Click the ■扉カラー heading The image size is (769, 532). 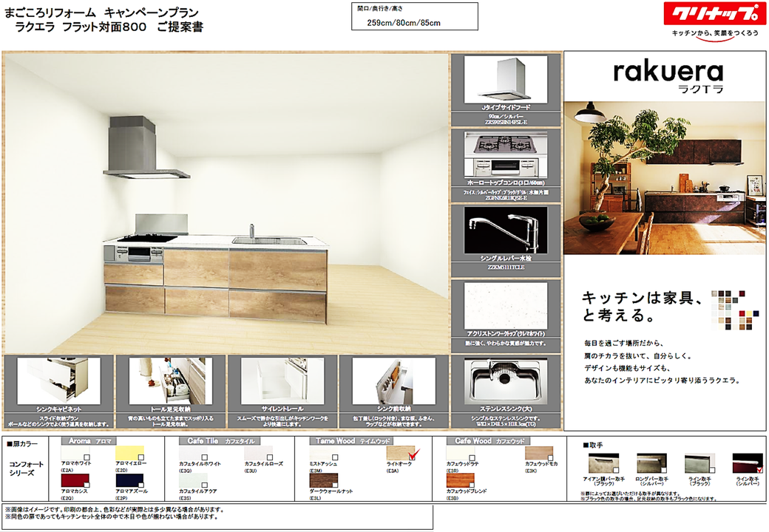(22, 444)
